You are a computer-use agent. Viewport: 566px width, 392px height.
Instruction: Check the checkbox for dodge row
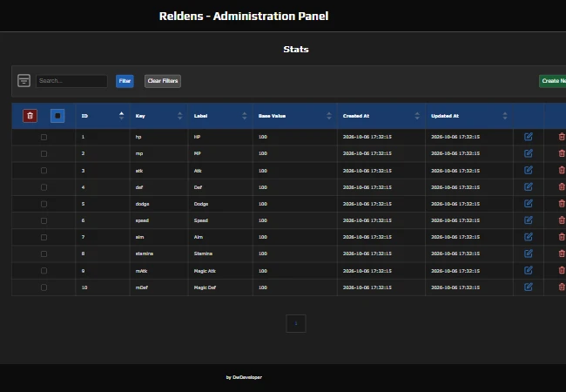44,204
